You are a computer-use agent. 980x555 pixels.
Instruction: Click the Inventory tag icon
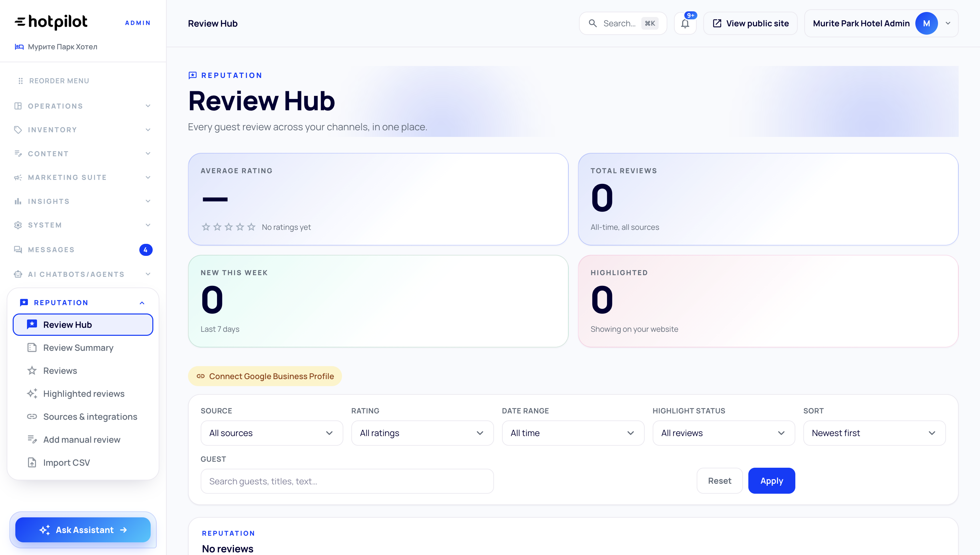pyautogui.click(x=18, y=130)
